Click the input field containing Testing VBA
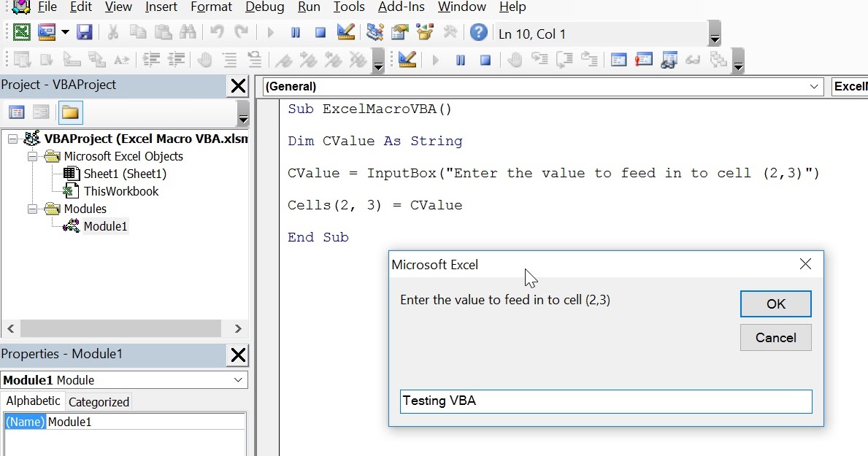The image size is (868, 456). pos(606,401)
